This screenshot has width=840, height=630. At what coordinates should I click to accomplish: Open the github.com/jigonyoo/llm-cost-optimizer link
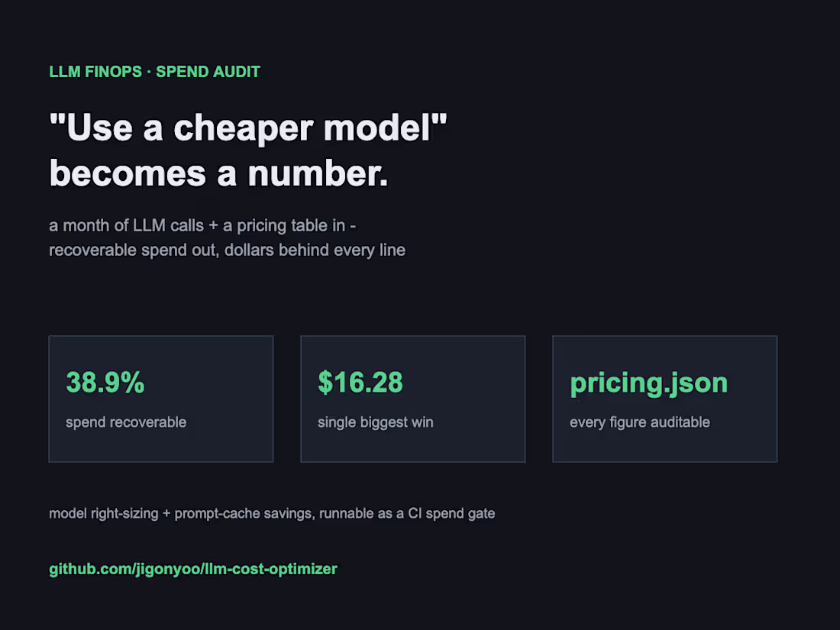pyautogui.click(x=193, y=569)
